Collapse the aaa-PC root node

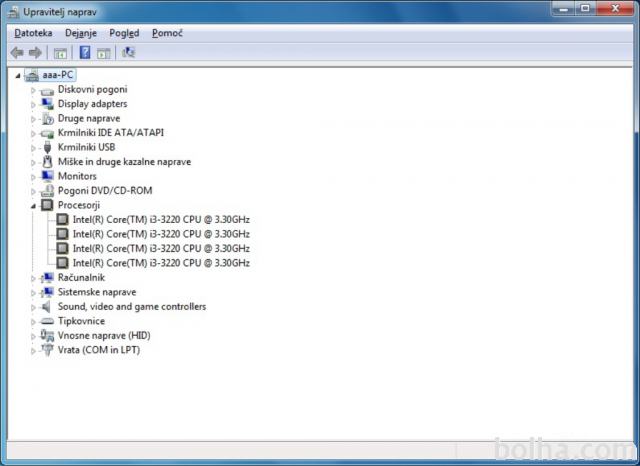18,76
